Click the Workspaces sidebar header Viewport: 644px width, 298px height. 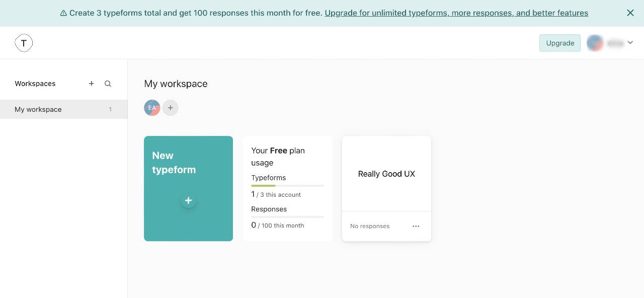click(35, 84)
